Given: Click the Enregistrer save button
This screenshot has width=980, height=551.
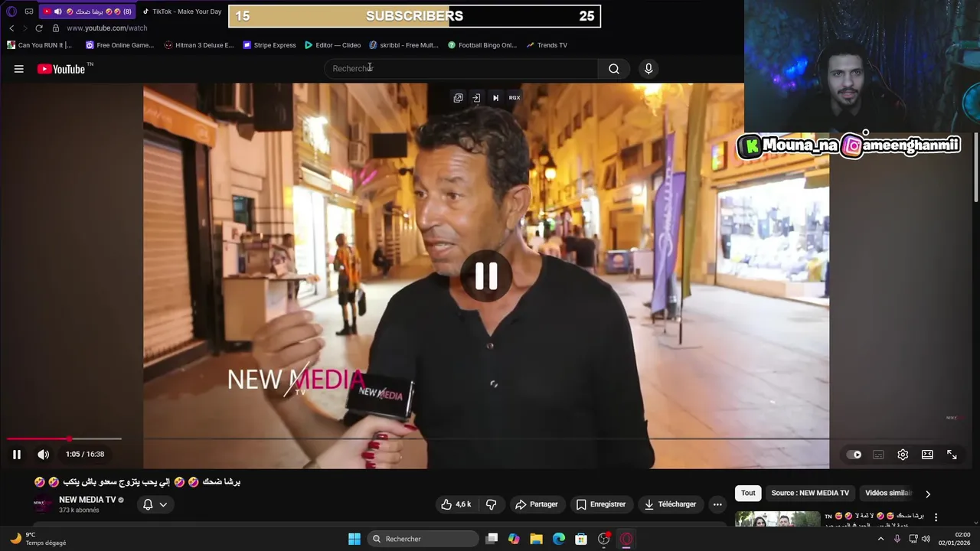Looking at the screenshot, I should pyautogui.click(x=601, y=504).
